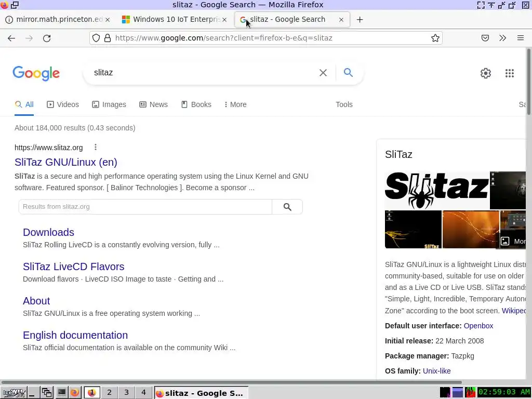Select the Videos search tab
The width and height of the screenshot is (532, 399).
coord(63,104)
